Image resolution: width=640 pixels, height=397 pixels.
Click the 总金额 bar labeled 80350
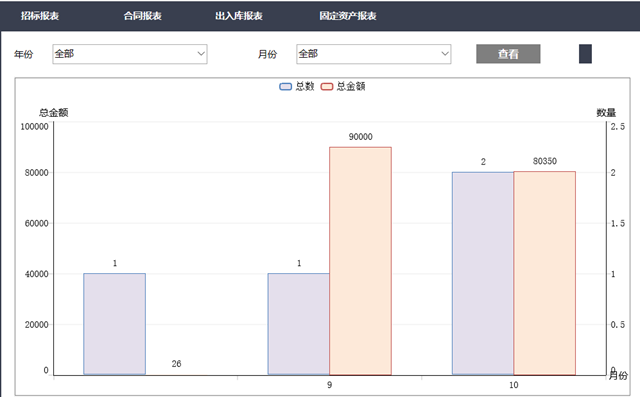[544, 273]
